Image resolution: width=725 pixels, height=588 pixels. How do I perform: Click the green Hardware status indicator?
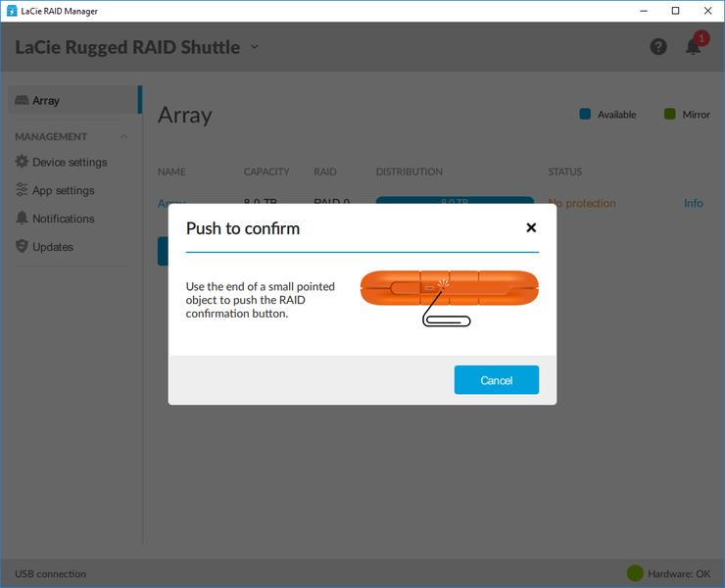point(635,573)
